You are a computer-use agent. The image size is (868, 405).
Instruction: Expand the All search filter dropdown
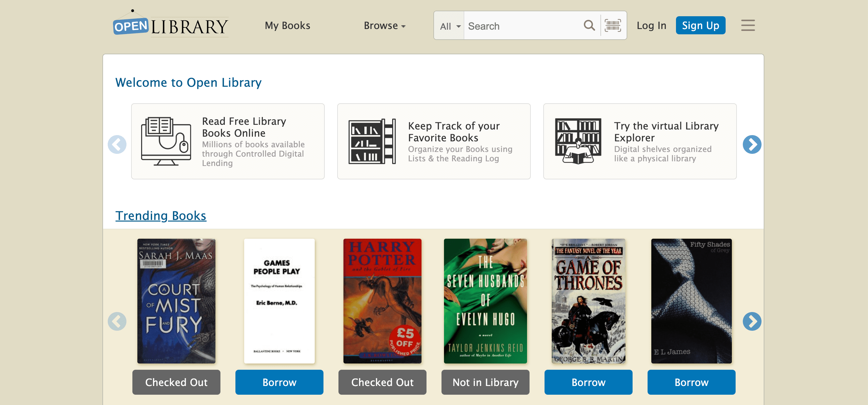pyautogui.click(x=450, y=26)
